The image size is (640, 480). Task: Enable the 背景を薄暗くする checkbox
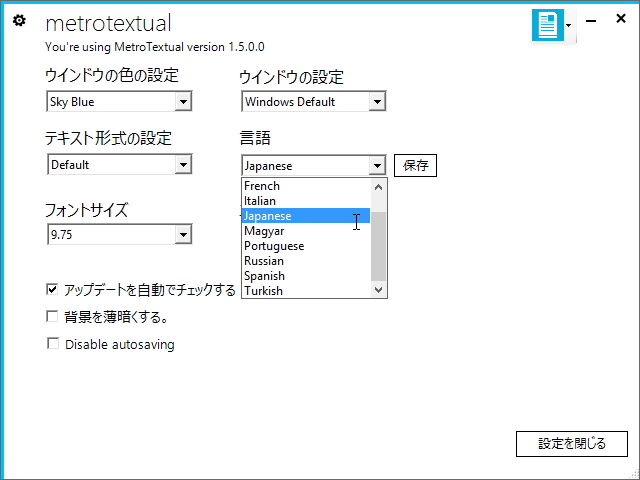pyautogui.click(x=52, y=316)
